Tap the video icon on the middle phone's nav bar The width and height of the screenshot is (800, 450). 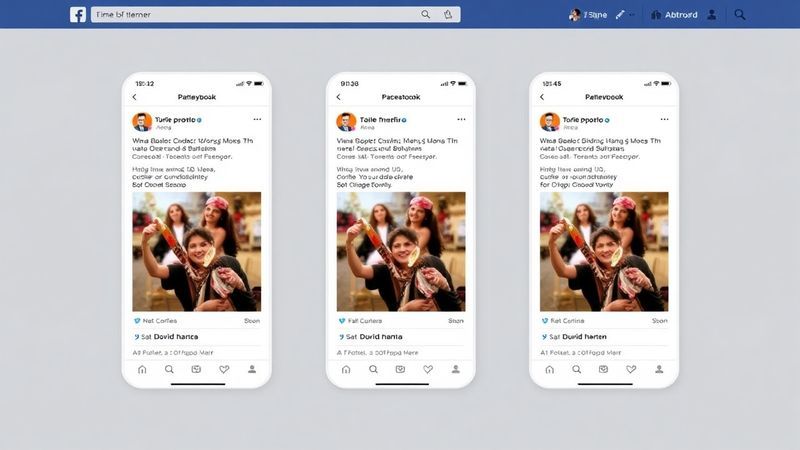tap(400, 369)
